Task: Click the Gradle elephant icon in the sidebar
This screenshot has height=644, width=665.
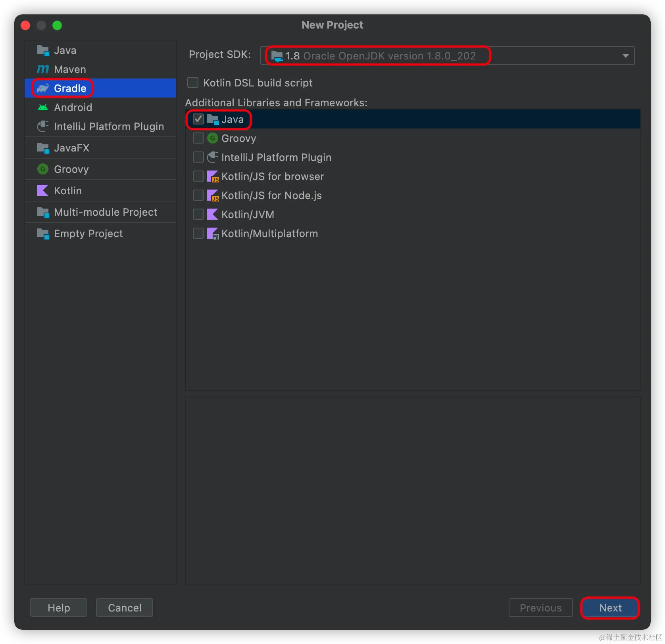Action: [x=43, y=88]
